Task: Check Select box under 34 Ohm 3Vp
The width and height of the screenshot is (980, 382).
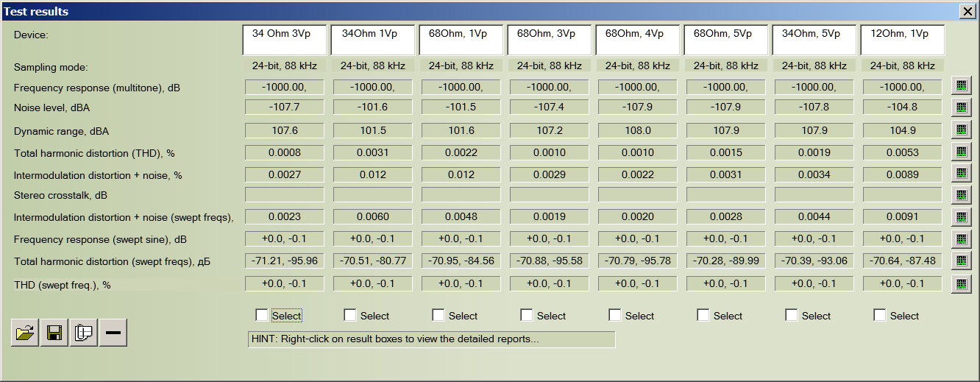Action: point(262,315)
